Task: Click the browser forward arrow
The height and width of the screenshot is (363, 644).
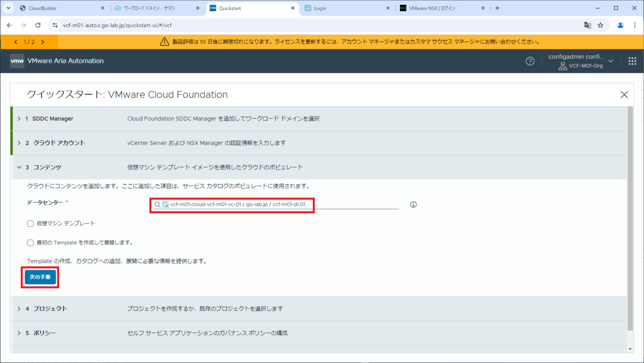Action: (23, 25)
